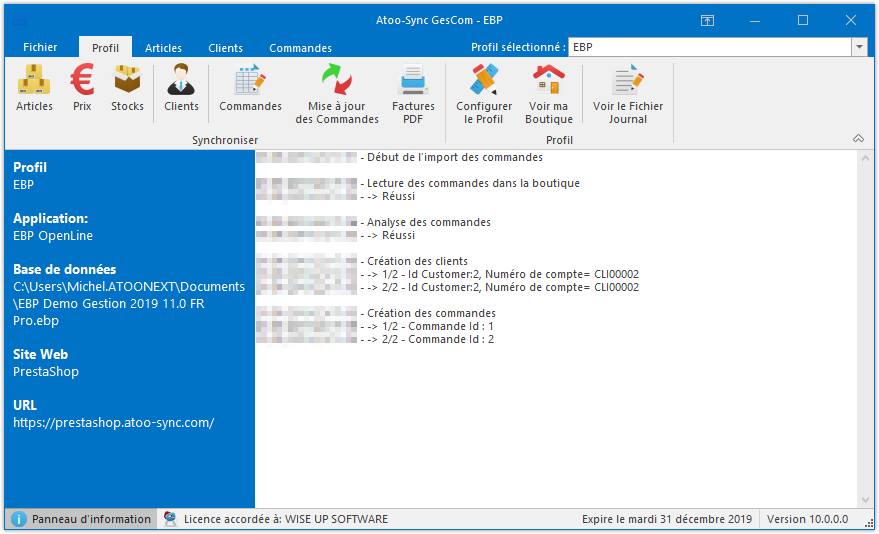
Task: Expand the Profil sélectionné dropdown arrow
Action: click(x=859, y=47)
